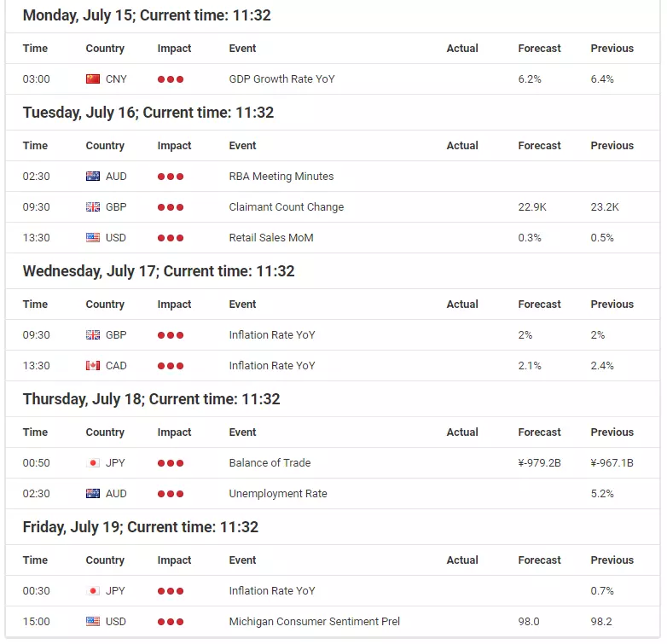Click impact dots on Unemployment Rate row
The image size is (667, 644).
click(x=170, y=494)
